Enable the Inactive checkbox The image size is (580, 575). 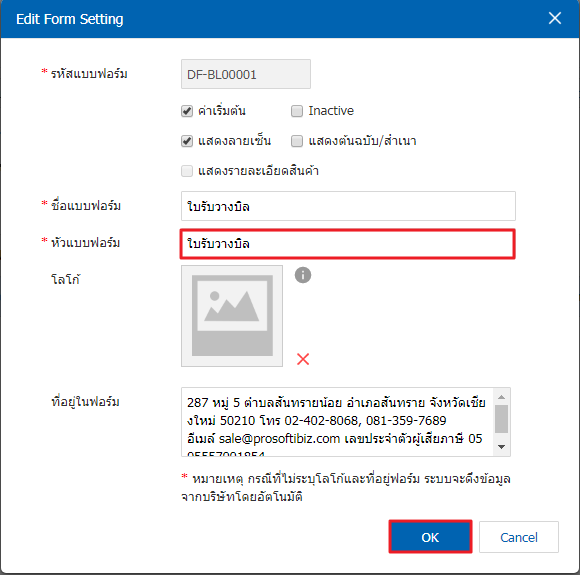click(297, 111)
